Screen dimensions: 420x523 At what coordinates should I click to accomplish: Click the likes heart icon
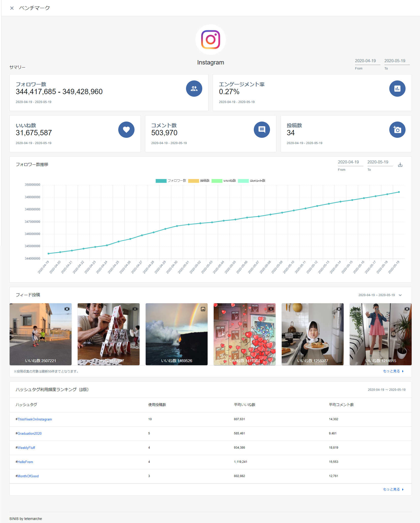click(x=126, y=130)
